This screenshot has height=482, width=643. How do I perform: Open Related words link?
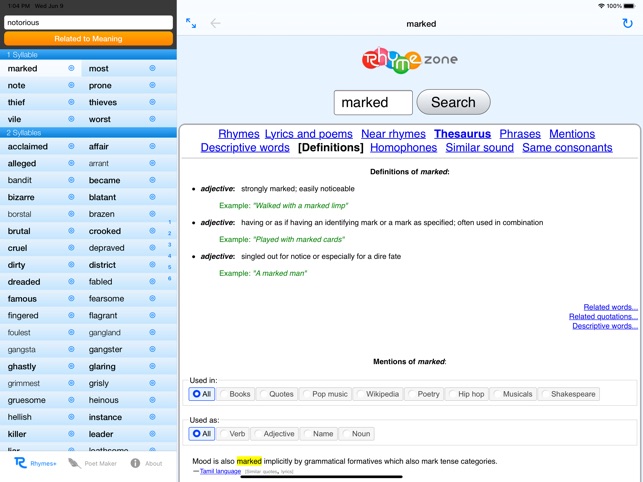(x=610, y=307)
